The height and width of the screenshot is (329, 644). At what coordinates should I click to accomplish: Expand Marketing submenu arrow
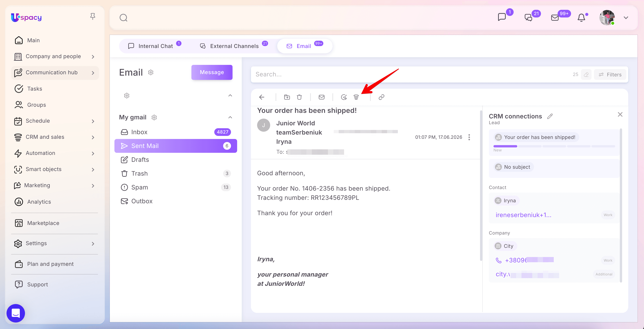(x=93, y=186)
